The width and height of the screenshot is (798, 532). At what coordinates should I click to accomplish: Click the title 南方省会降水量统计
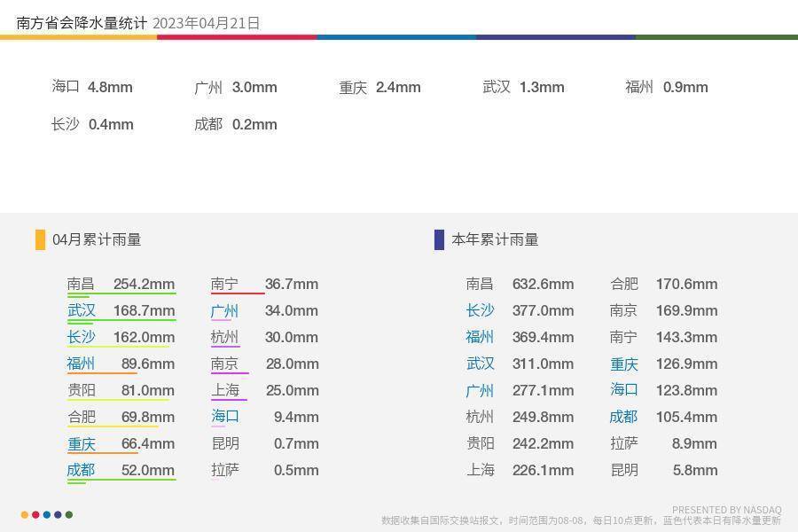[x=82, y=23]
